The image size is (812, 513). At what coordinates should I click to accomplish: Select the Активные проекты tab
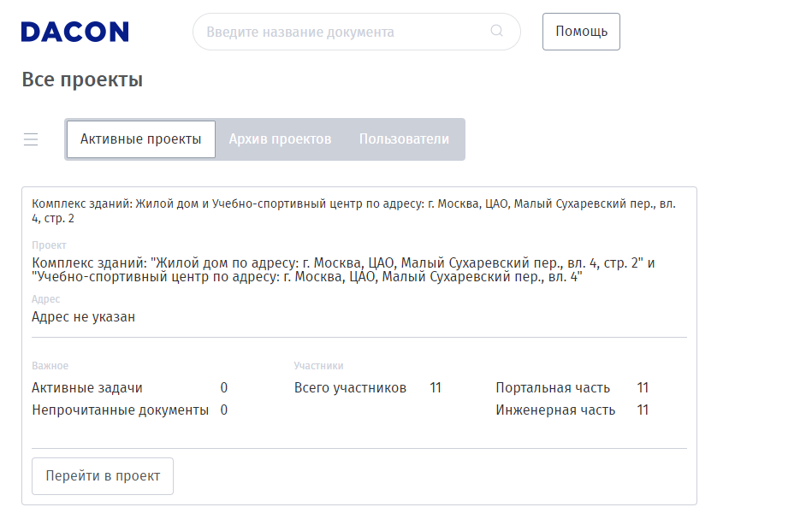[141, 139]
